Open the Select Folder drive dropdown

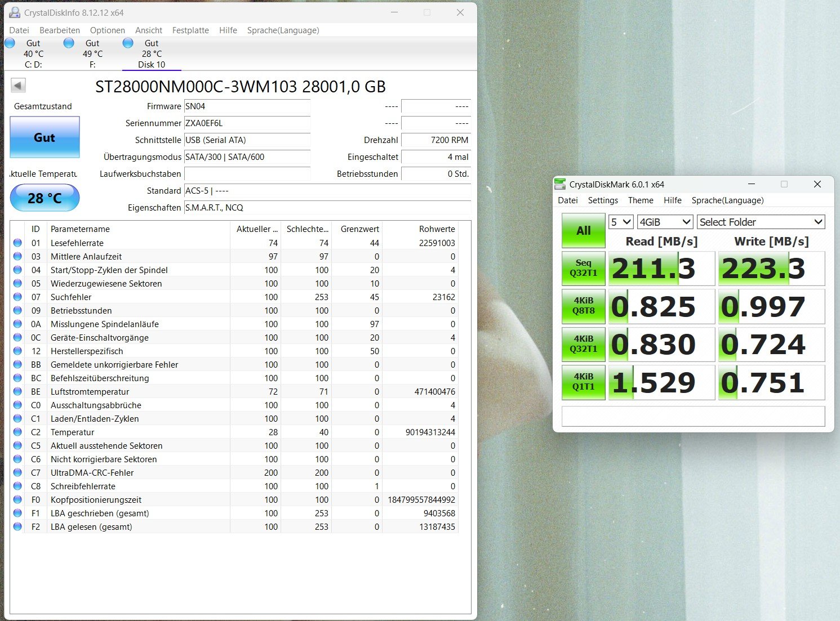pyautogui.click(x=761, y=222)
